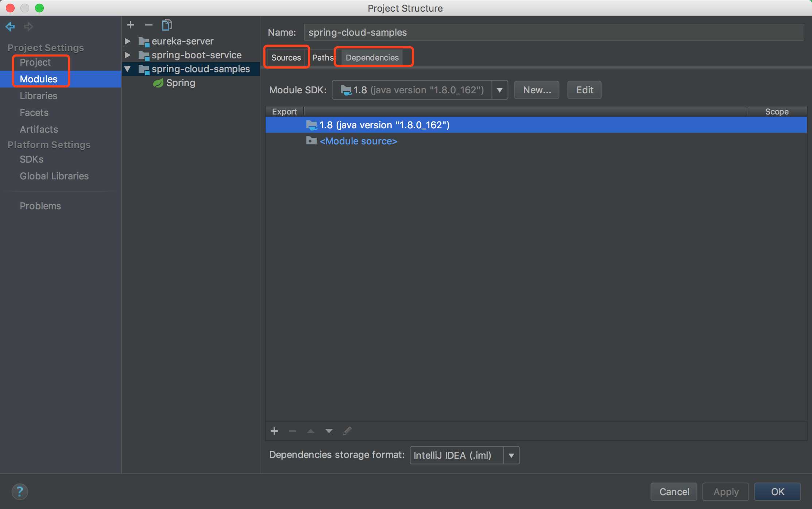Viewport: 812px width, 509px height.
Task: Click the Edit SDK button
Action: click(584, 90)
